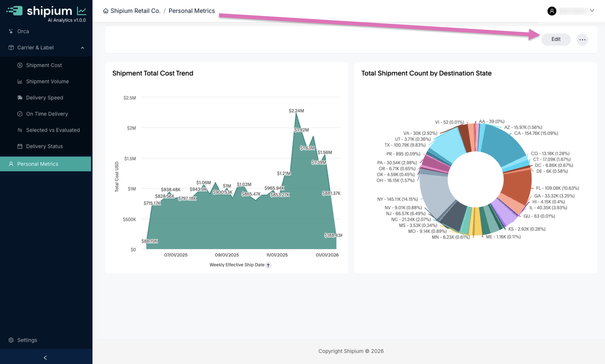
Task: Click the Shipment Volume bar chart icon
Action: coord(20,81)
